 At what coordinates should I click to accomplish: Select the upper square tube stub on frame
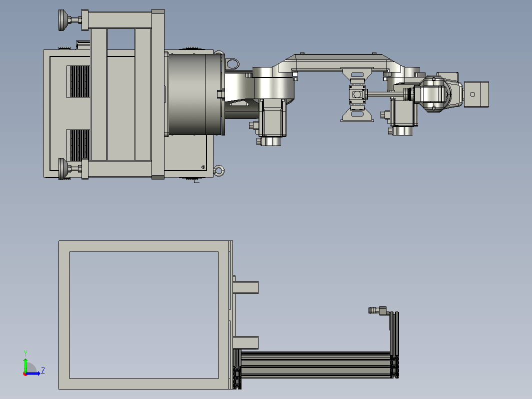pyautogui.click(x=245, y=287)
